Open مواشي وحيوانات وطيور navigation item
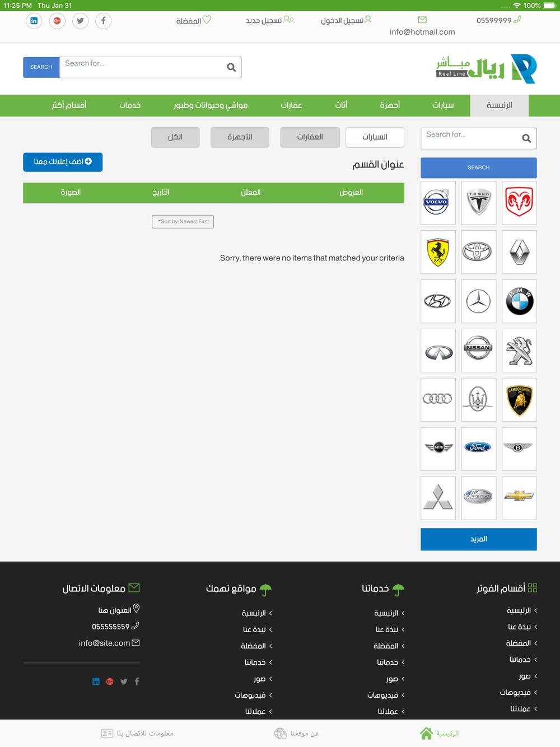 [211, 105]
